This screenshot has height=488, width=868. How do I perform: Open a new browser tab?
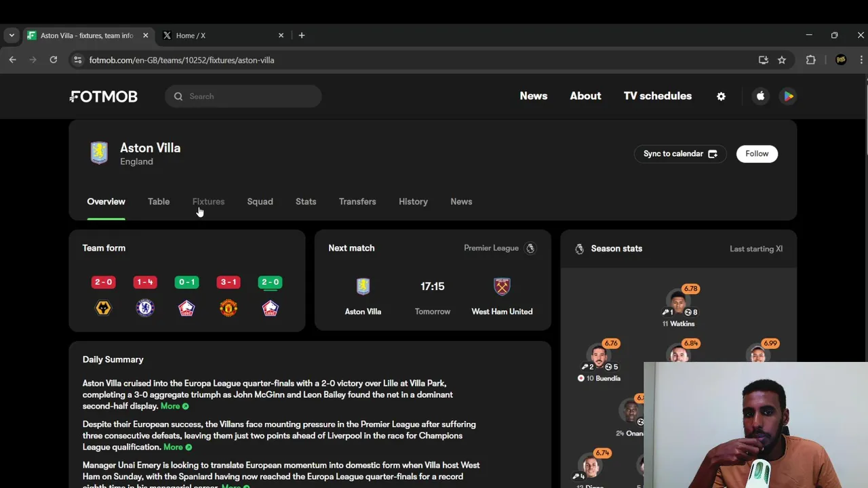[x=302, y=35]
